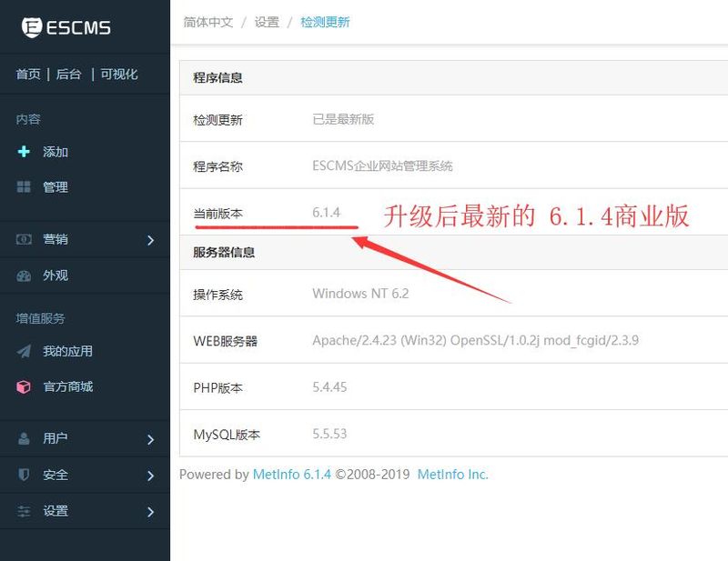Go to 首页 in top sidebar links
This screenshot has width=728, height=561.
pos(28,75)
